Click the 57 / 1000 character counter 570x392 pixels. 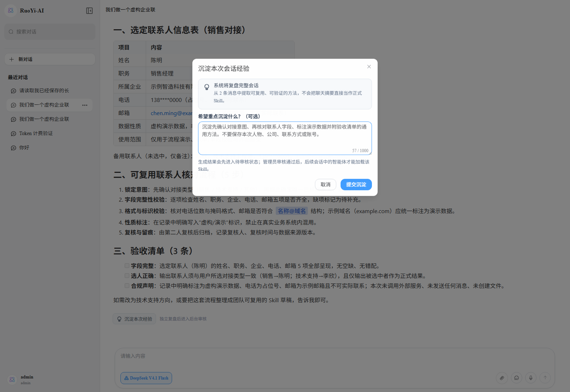coord(360,151)
